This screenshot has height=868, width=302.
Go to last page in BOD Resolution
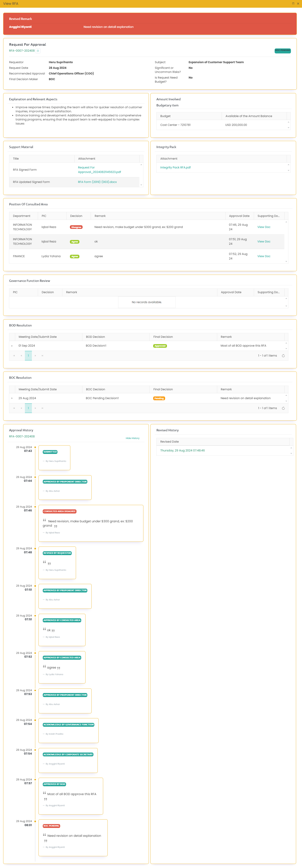43,356
